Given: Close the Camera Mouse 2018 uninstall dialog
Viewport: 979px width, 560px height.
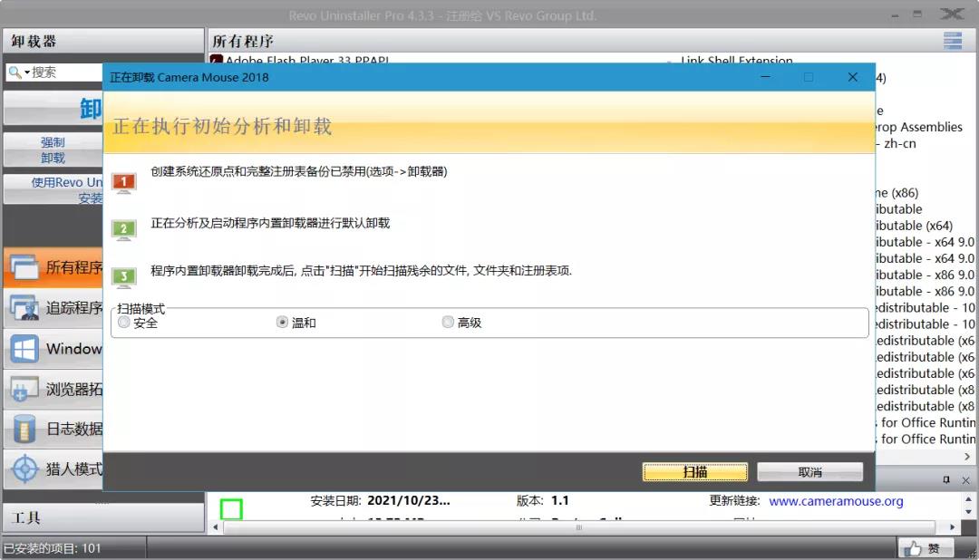Looking at the screenshot, I should click(x=853, y=77).
